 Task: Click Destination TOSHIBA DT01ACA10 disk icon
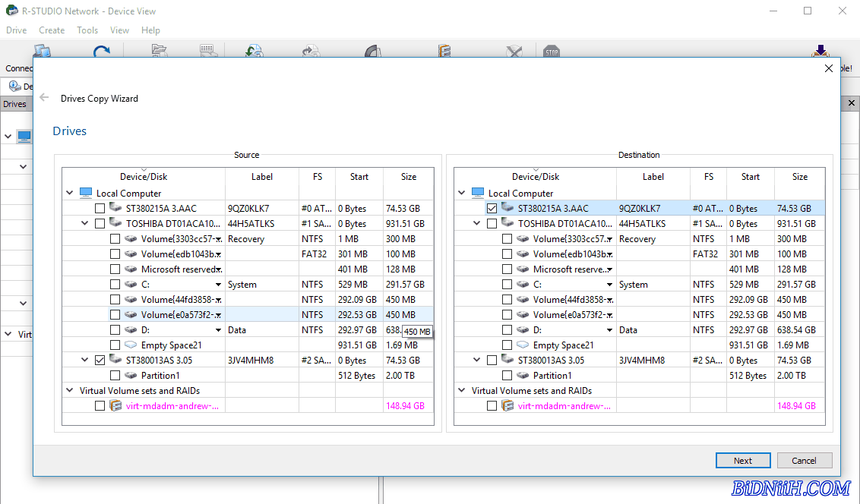(x=507, y=223)
